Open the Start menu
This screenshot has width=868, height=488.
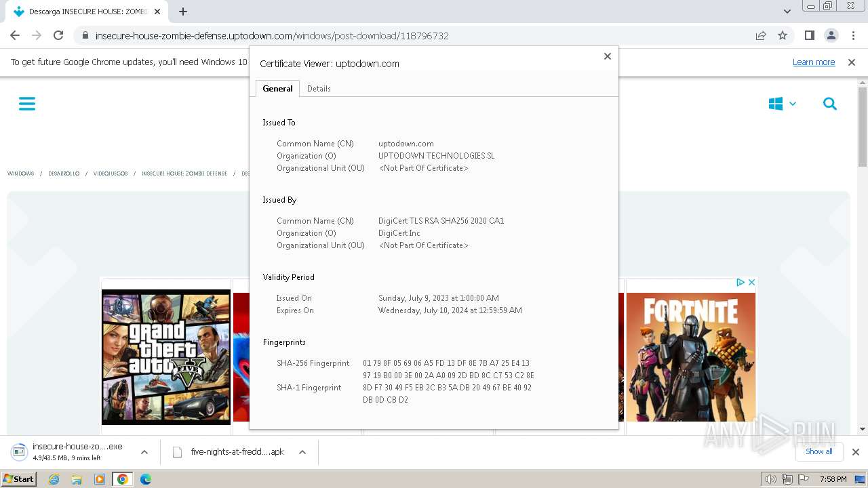tap(18, 479)
